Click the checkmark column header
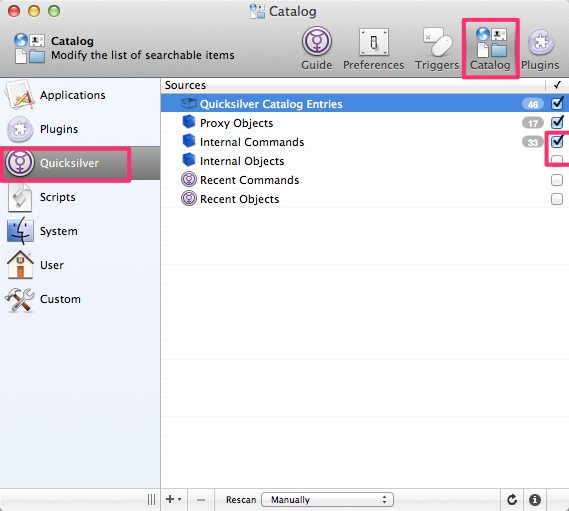Image resolution: width=569 pixels, height=511 pixels. click(557, 85)
